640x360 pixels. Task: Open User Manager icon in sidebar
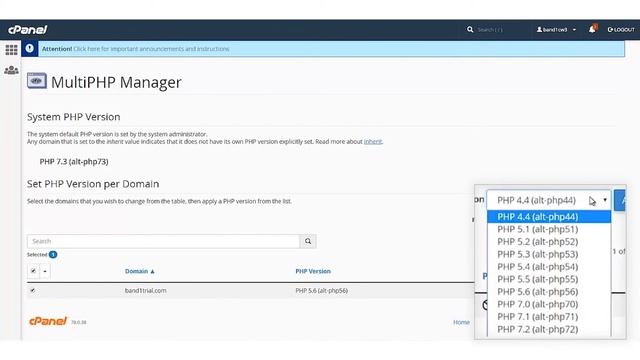(x=11, y=70)
